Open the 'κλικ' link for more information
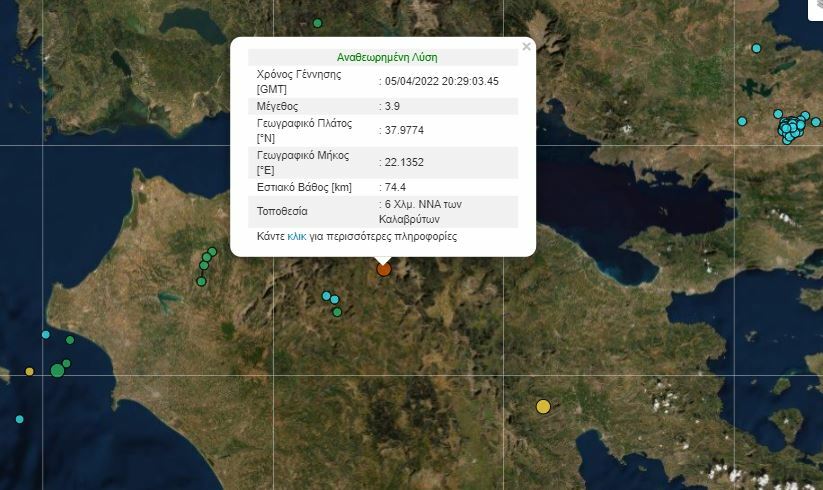Viewport: 823px width, 490px height. [x=297, y=238]
